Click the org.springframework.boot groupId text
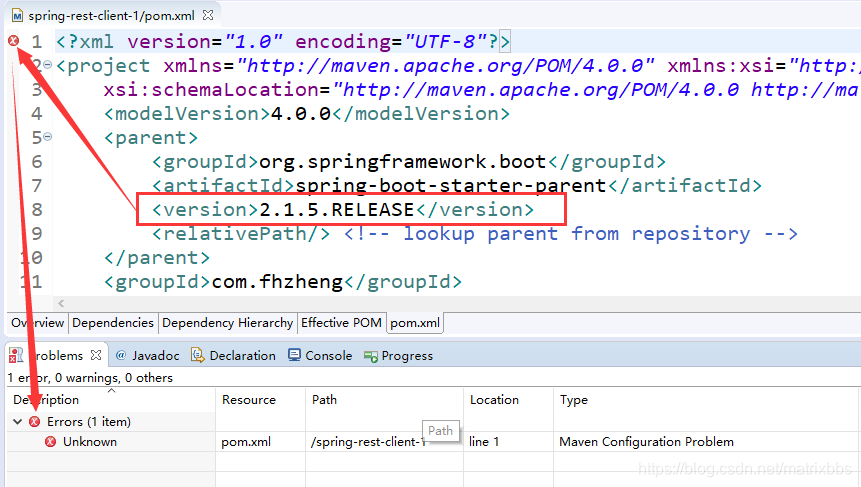The height and width of the screenshot is (487, 861). (x=402, y=162)
